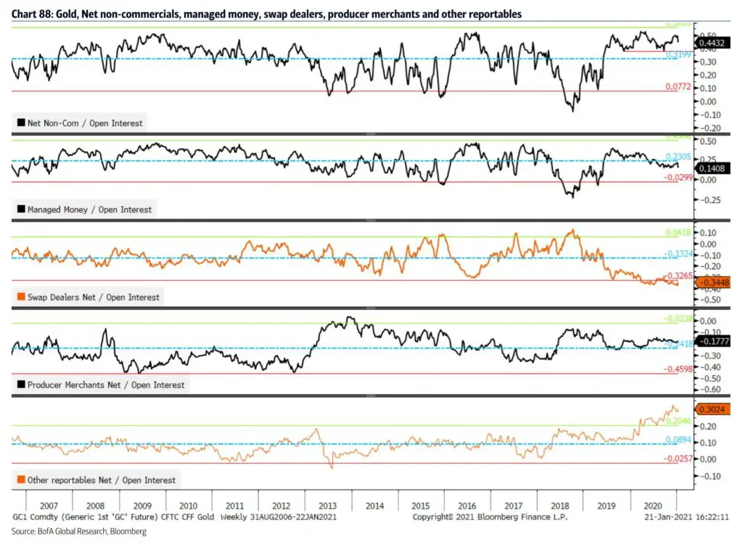Click the Chart 88 title text
This screenshot has height=560, width=743.
(266, 15)
